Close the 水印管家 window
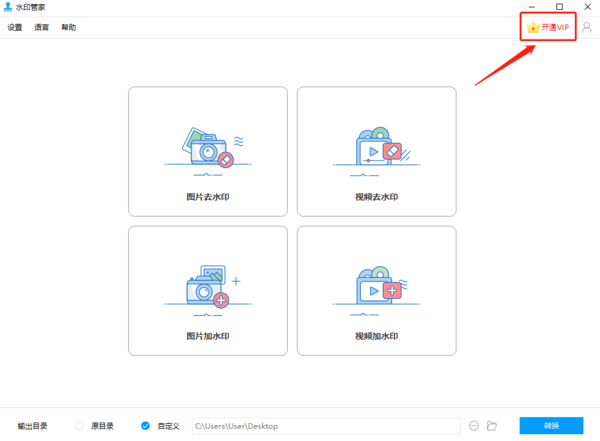The height and width of the screenshot is (441, 600). tap(587, 7)
